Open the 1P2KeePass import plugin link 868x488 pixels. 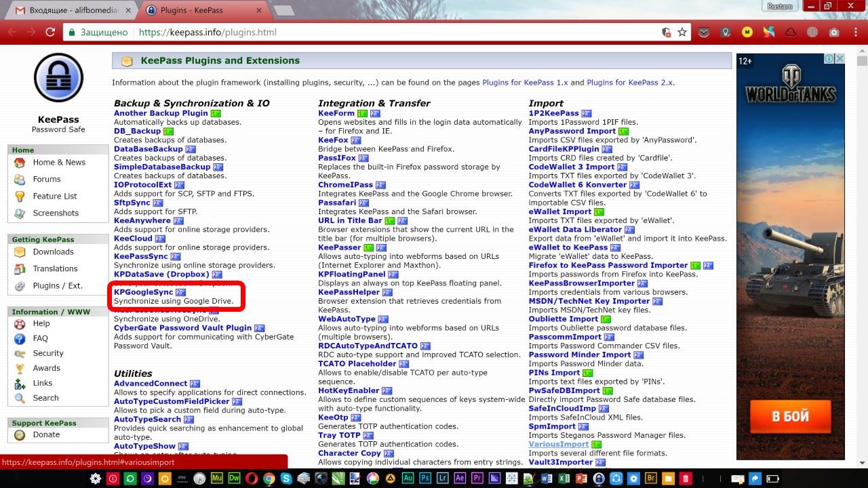coord(554,113)
